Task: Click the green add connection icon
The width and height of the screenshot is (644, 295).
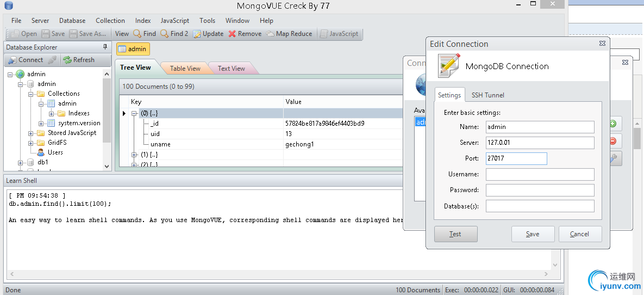Action: 612,124
